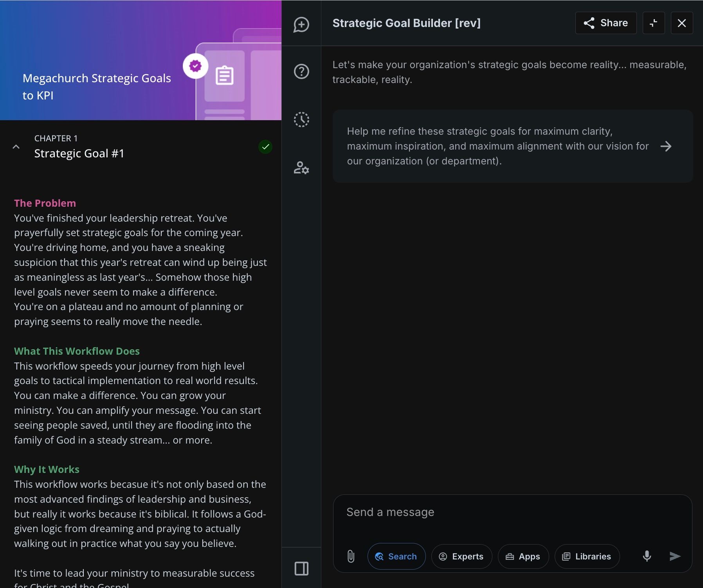Click the Share button
The height and width of the screenshot is (588, 703).
606,23
